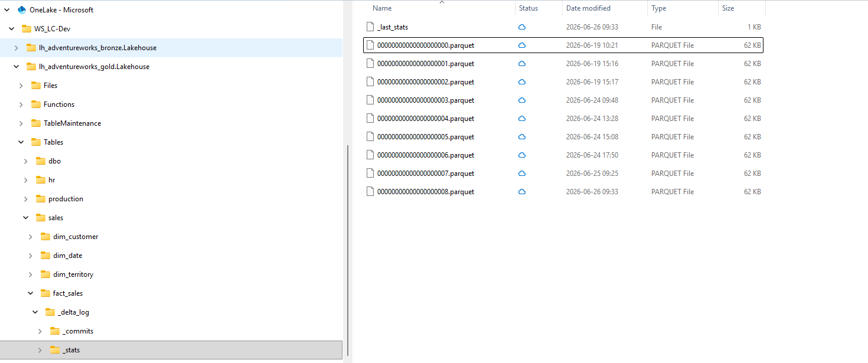
Task: Expand the Files folder chevron
Action: tap(21, 86)
